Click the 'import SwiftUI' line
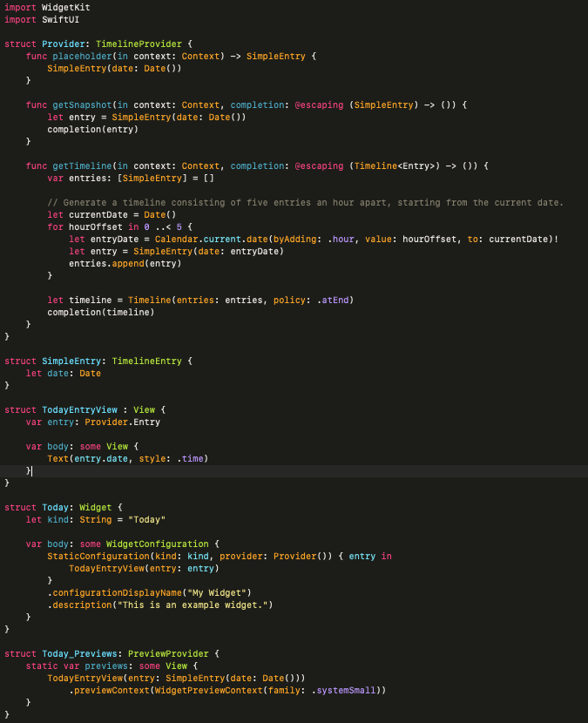Image resolution: width=588 pixels, height=723 pixels. click(x=42, y=20)
